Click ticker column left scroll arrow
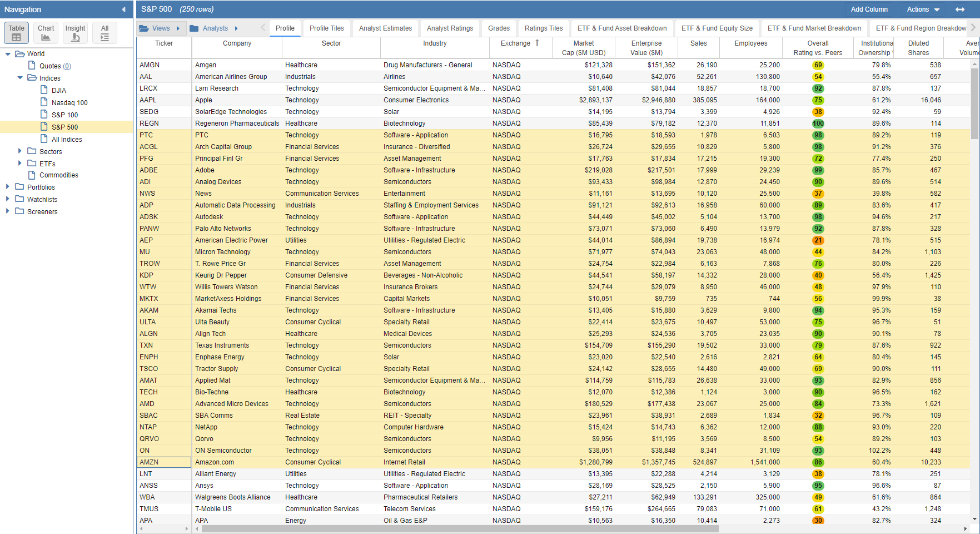The width and height of the screenshot is (980, 534). [141, 529]
